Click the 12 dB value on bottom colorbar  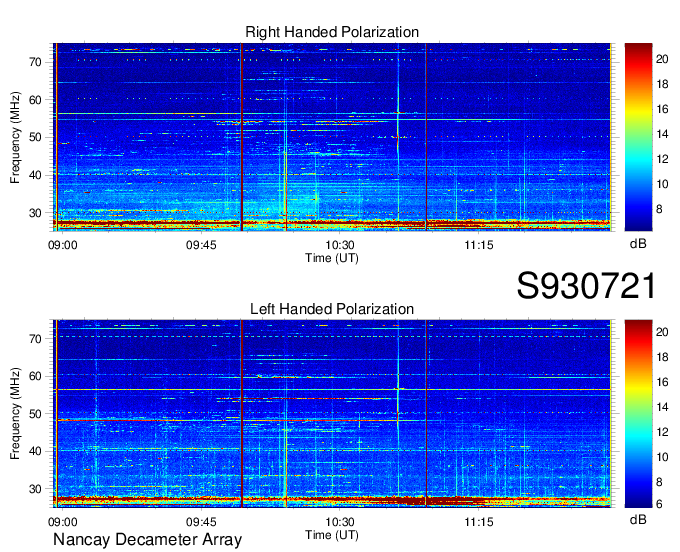coord(662,432)
